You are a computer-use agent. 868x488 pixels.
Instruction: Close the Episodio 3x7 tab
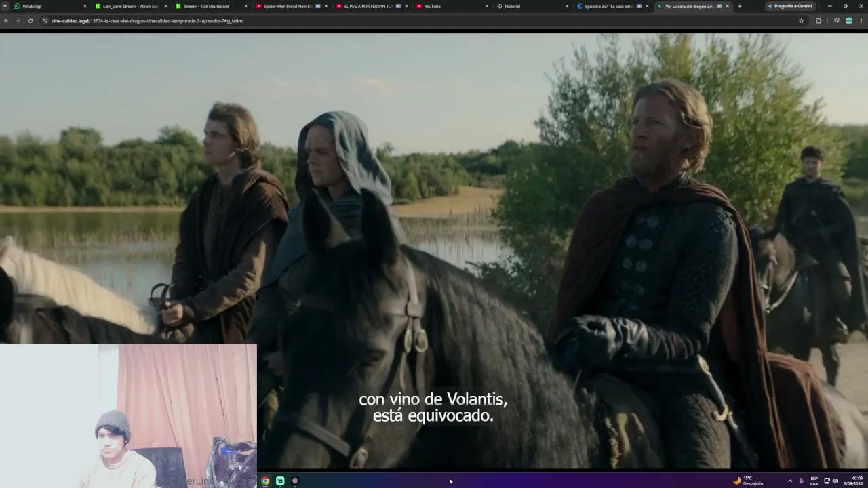647,6
